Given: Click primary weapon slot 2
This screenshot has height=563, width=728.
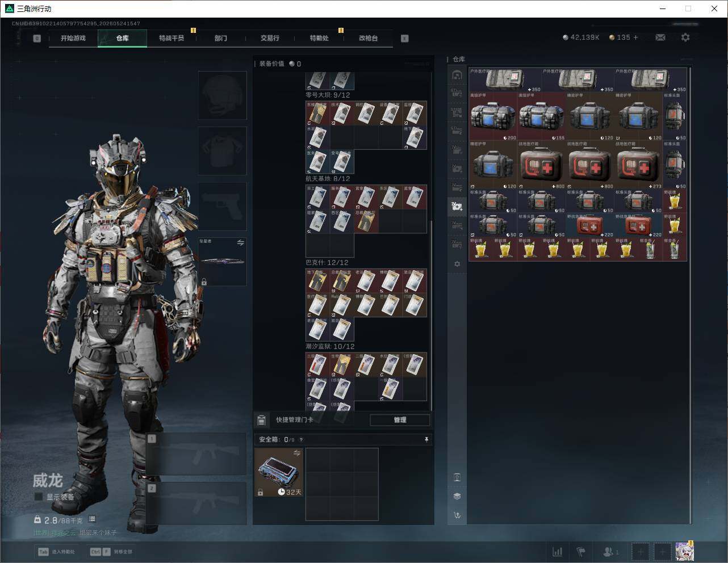Looking at the screenshot, I should (x=196, y=503).
